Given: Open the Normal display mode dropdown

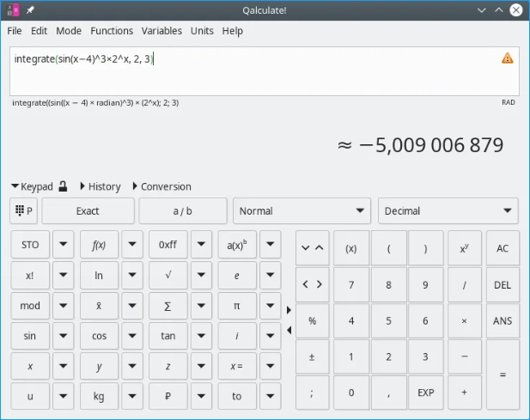Looking at the screenshot, I should pos(302,210).
